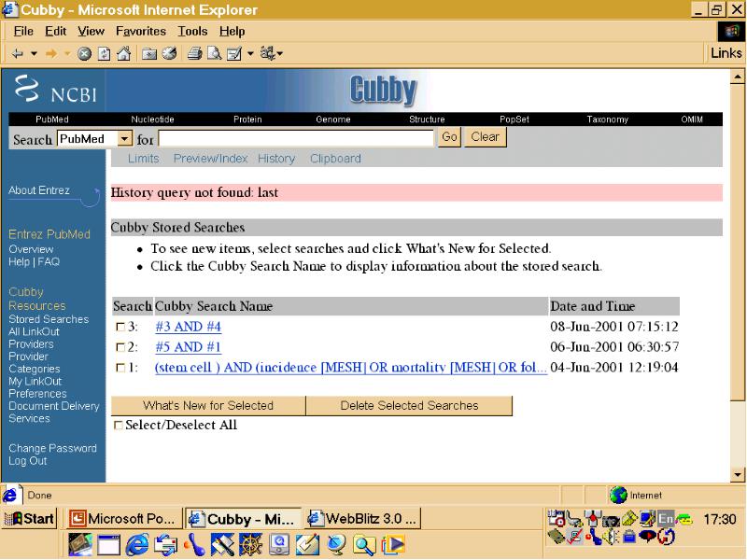The image size is (747, 560).
Task: Click What's New for Selected button
Action: pos(208,406)
